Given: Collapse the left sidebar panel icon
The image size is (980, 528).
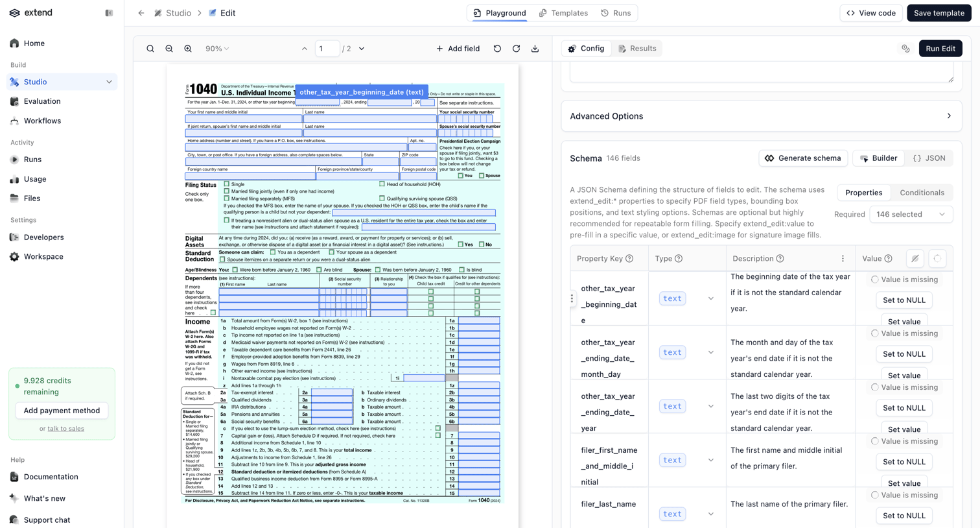Looking at the screenshot, I should coord(109,13).
